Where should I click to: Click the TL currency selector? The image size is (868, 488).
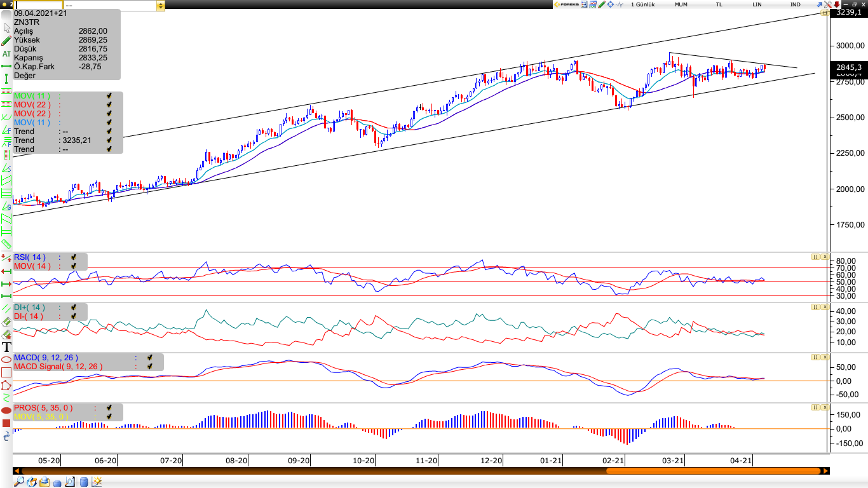(719, 4)
